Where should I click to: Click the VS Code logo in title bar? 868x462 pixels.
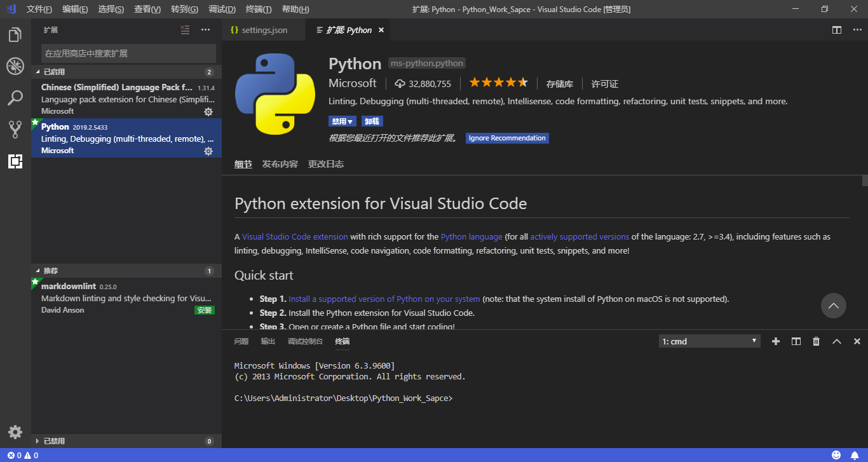(x=11, y=9)
